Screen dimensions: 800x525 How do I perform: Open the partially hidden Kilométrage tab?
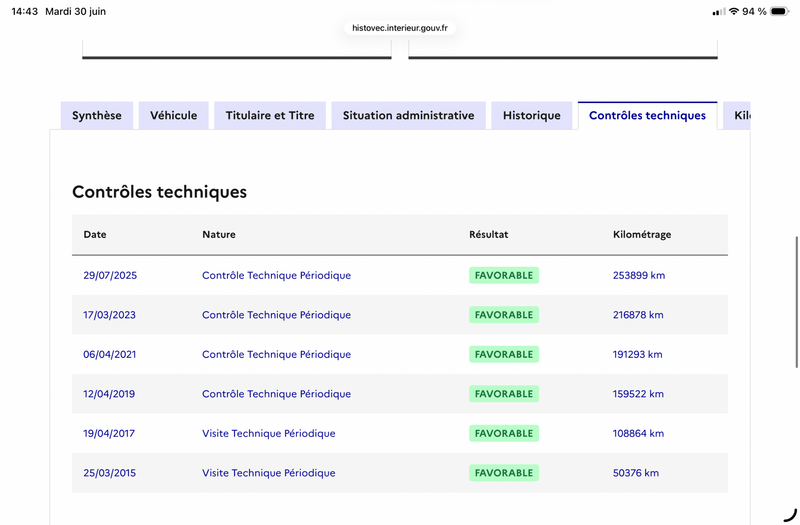coord(737,115)
